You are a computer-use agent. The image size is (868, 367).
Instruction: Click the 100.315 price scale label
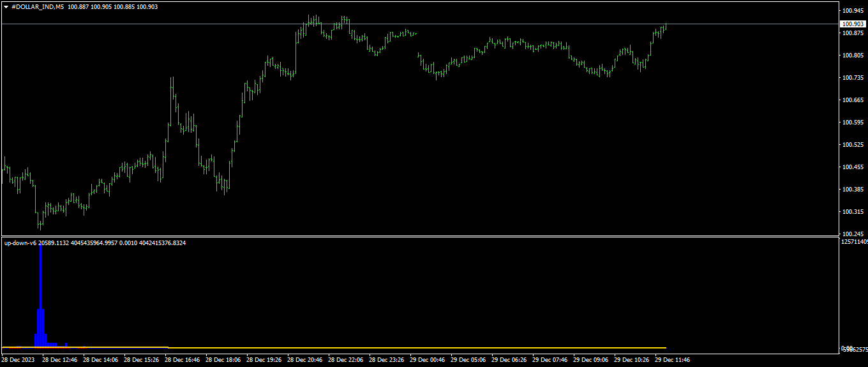coord(853,212)
